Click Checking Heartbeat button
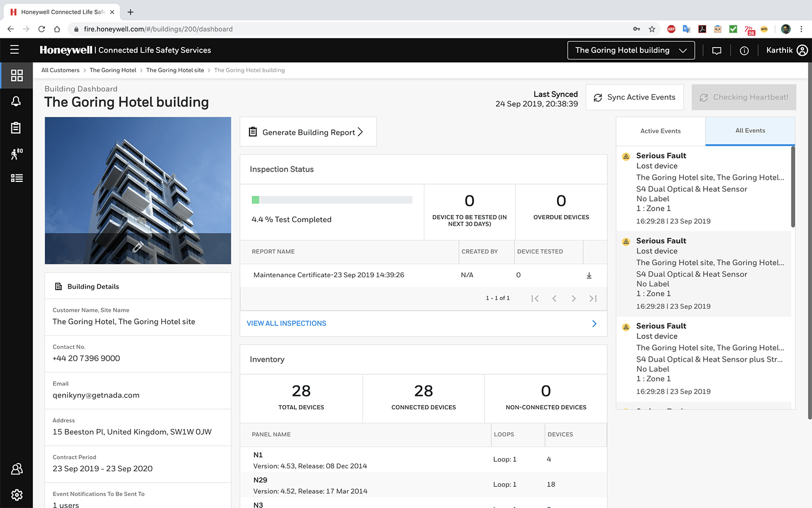 (x=744, y=97)
